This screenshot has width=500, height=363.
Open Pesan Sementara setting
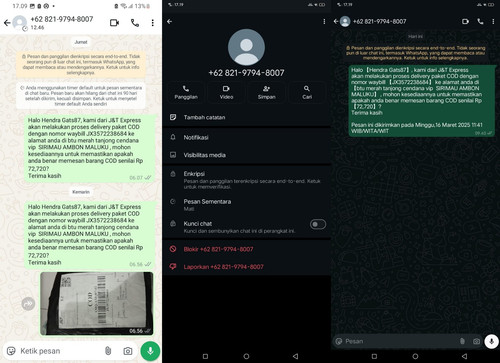[x=247, y=205]
